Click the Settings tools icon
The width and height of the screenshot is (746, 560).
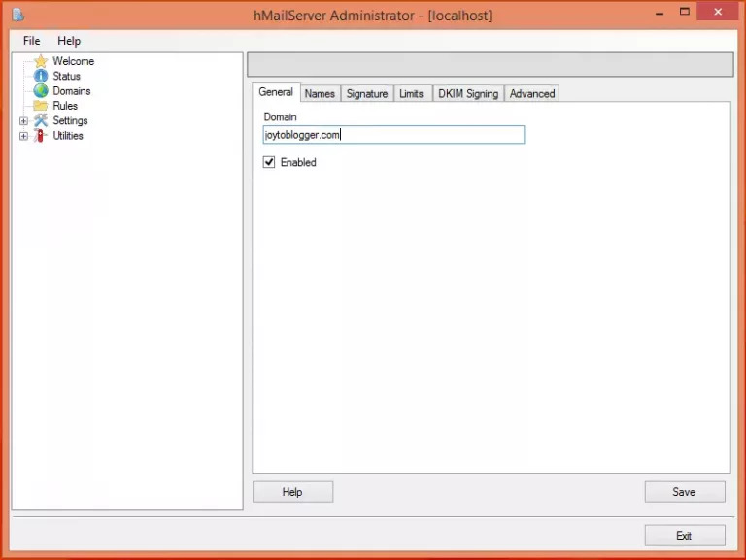pos(41,120)
